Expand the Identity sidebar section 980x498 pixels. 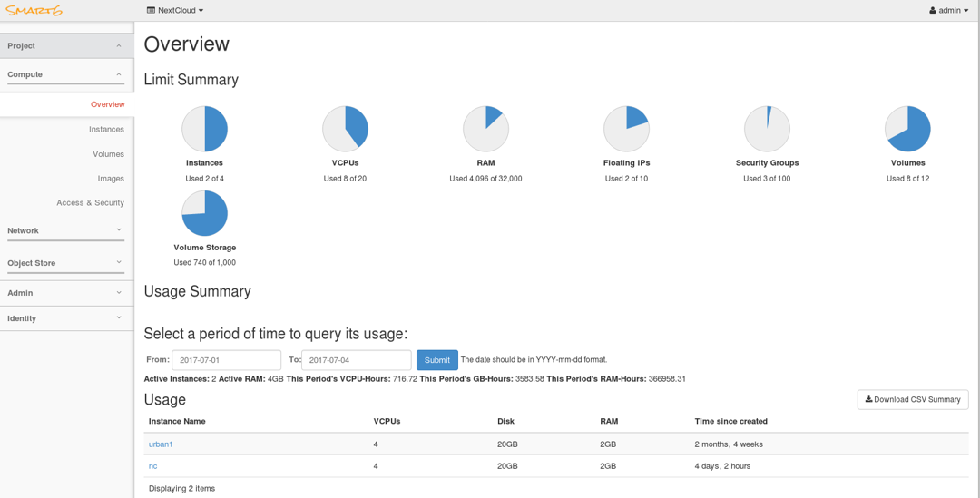[x=66, y=318]
